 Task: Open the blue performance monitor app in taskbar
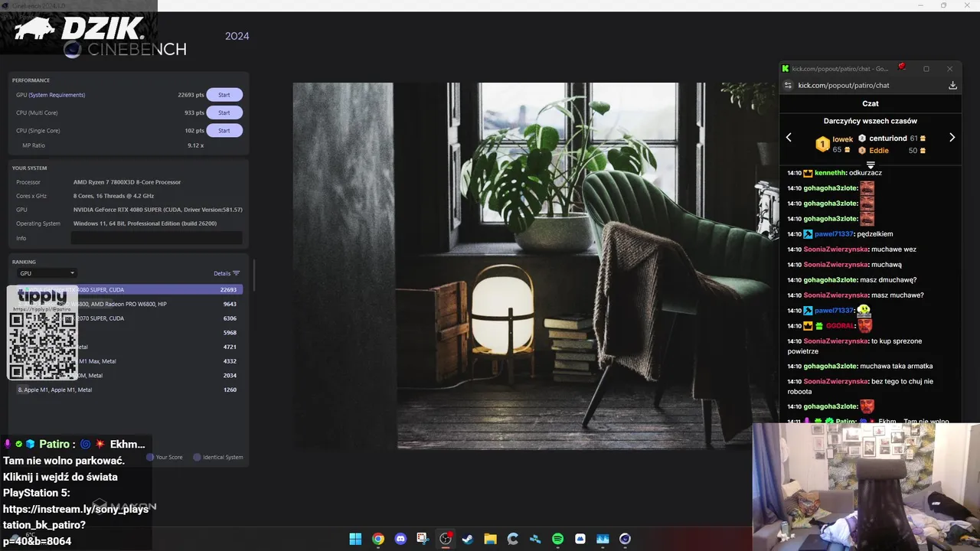point(603,539)
